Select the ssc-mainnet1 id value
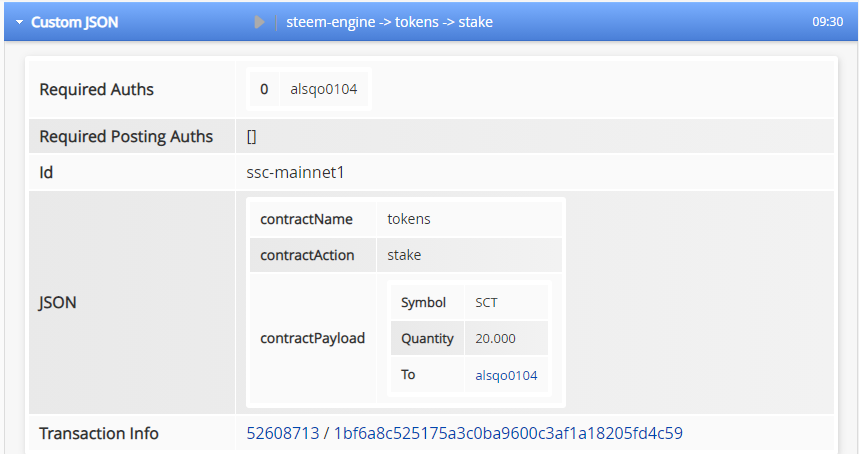 click(295, 173)
